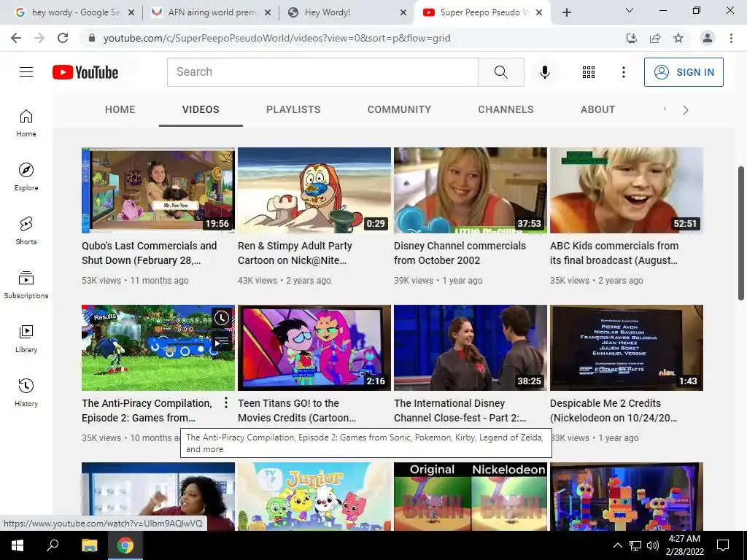Viewport: 747px width, 560px height.
Task: Switch to the ABOUT tab
Action: click(x=598, y=109)
